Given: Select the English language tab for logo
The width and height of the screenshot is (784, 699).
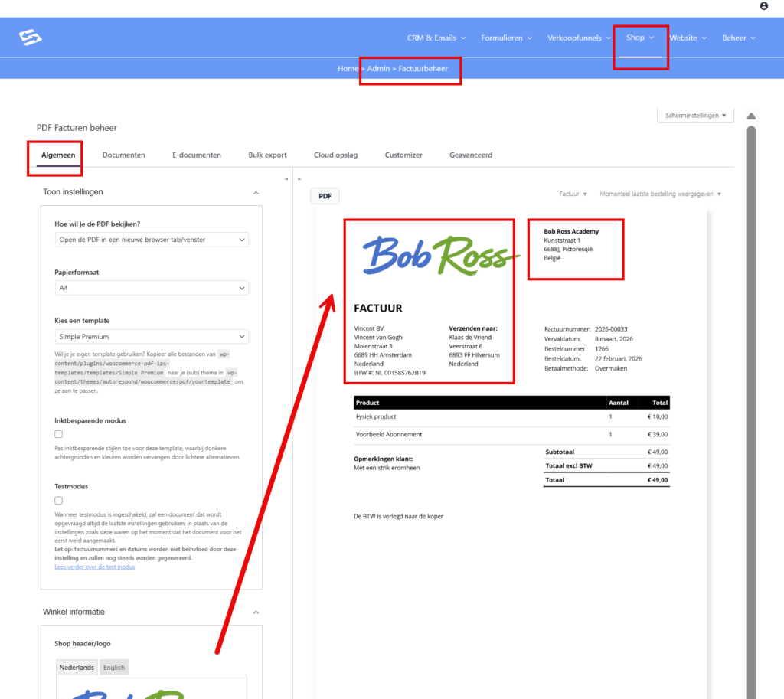Looking at the screenshot, I should [x=114, y=667].
